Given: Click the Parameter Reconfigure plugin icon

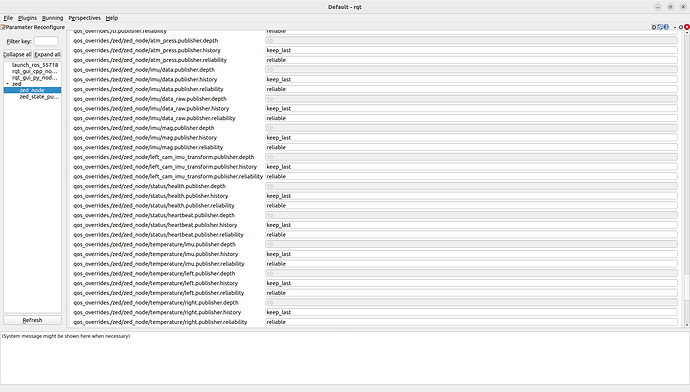Looking at the screenshot, I should [3, 27].
